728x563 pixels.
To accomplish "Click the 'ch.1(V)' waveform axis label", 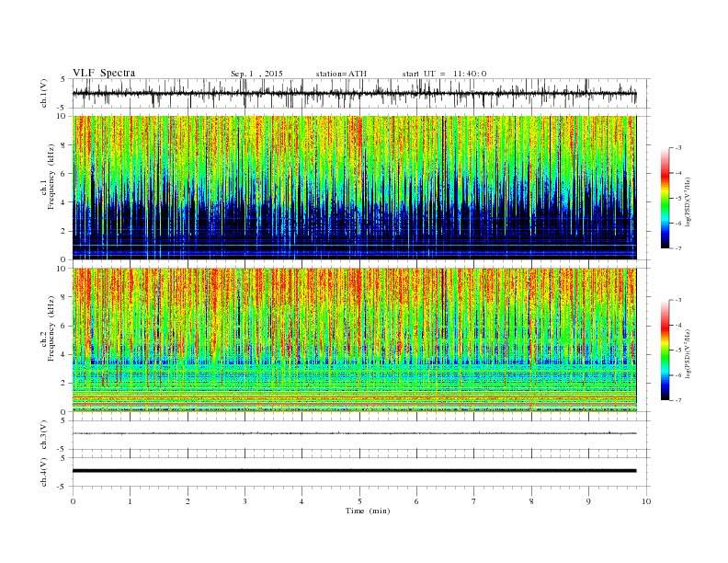I will [x=44, y=93].
